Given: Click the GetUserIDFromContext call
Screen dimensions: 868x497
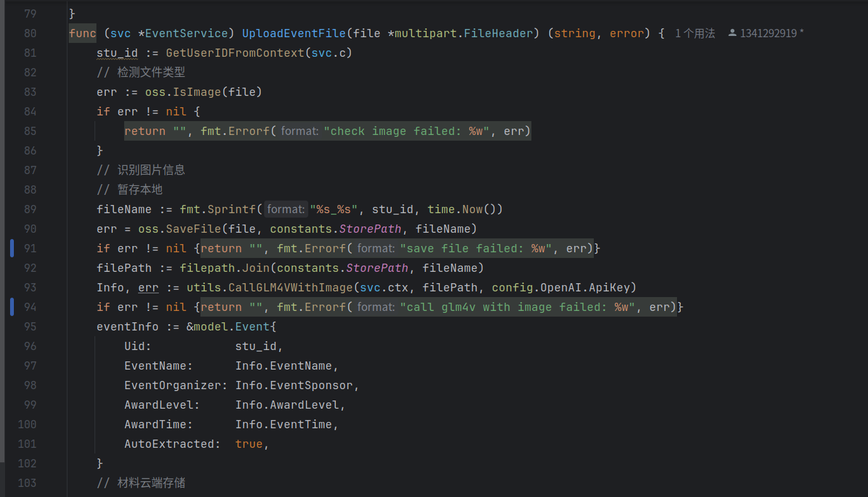Looking at the screenshot, I should (x=235, y=53).
